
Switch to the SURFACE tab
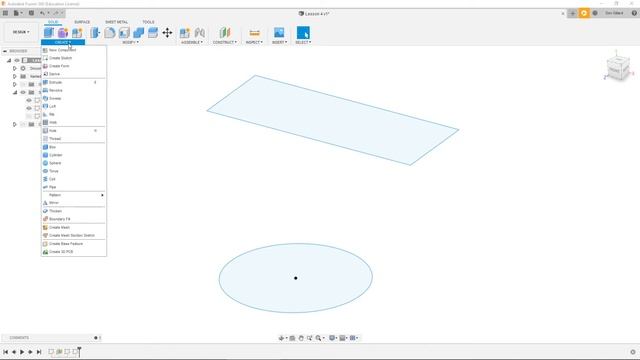pyautogui.click(x=82, y=22)
